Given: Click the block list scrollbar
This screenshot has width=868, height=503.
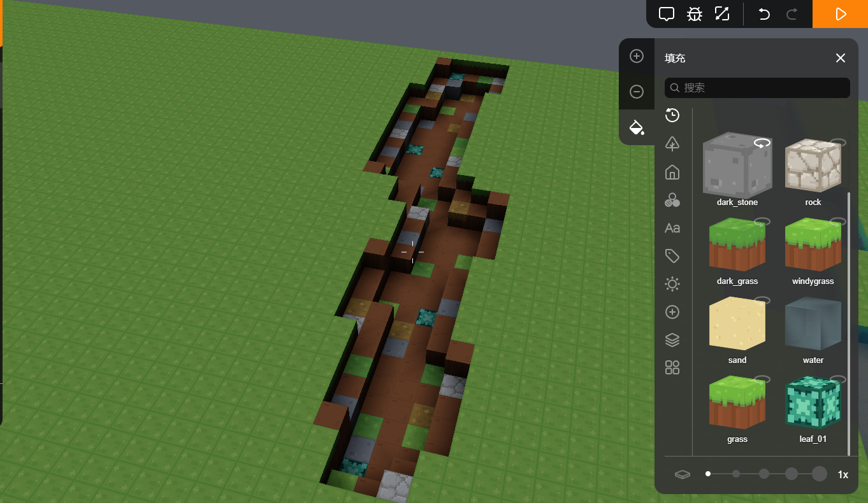Looking at the screenshot, I should (x=849, y=323).
